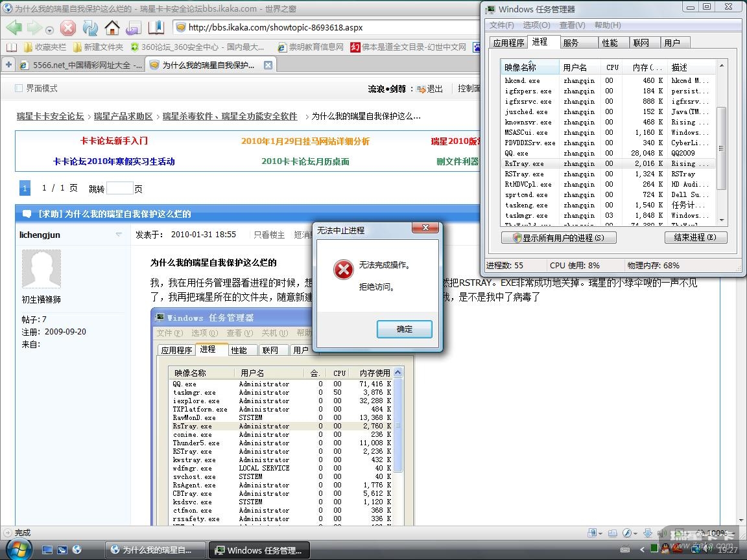
Task: Open Task Manager 帮助(H) menu
Action: pos(608,25)
